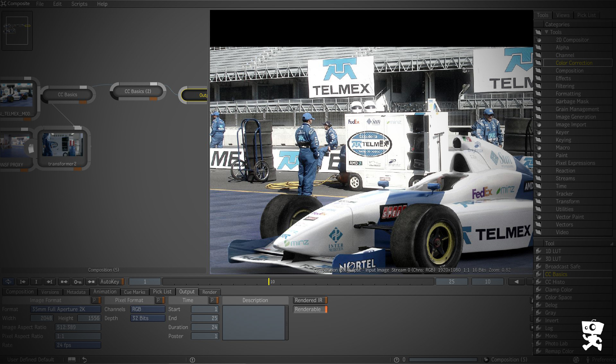Click the set key icon

(77, 282)
